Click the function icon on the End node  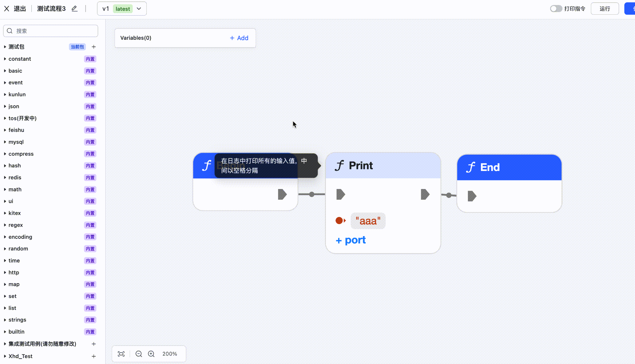(471, 167)
